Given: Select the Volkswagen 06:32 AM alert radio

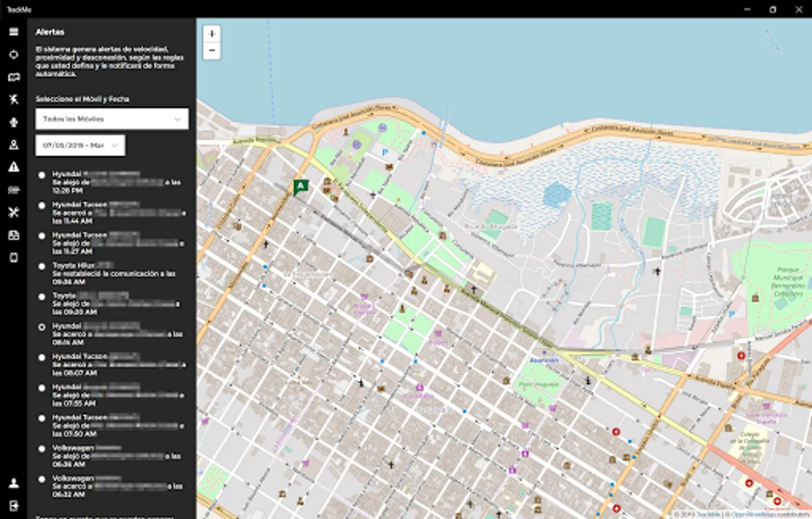Looking at the screenshot, I should pyautogui.click(x=41, y=479).
